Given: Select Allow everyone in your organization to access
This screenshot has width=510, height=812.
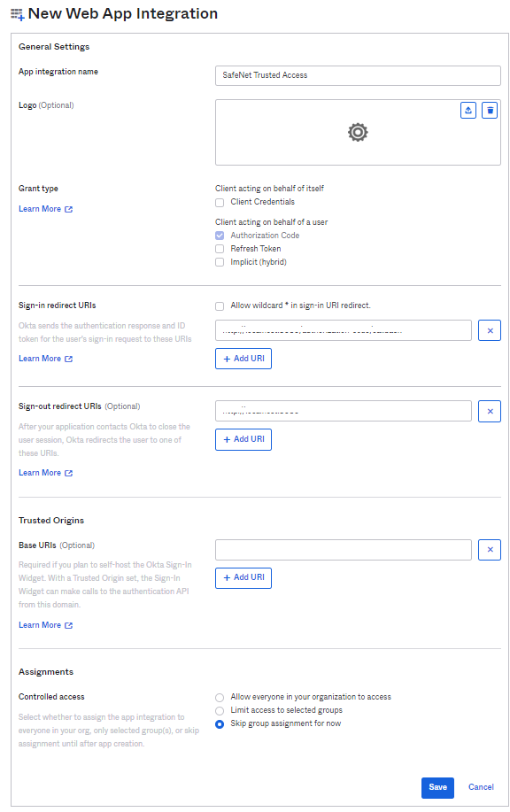Looking at the screenshot, I should (220, 698).
